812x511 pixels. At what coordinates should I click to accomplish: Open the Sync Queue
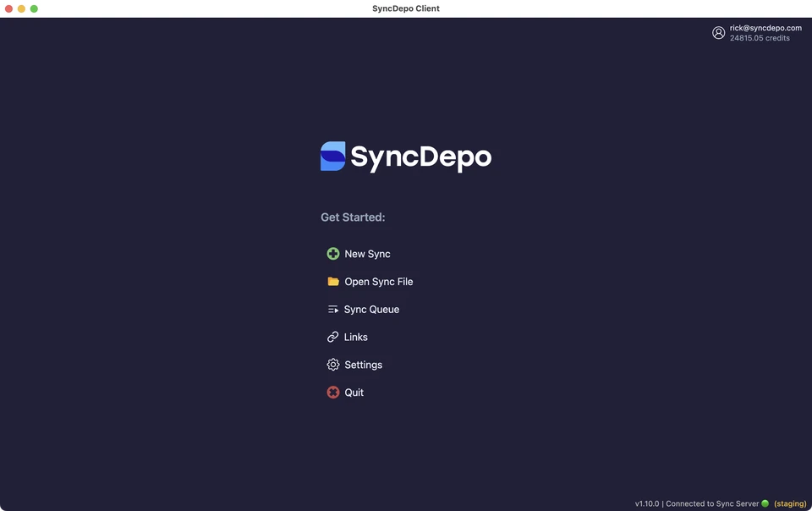pyautogui.click(x=371, y=310)
